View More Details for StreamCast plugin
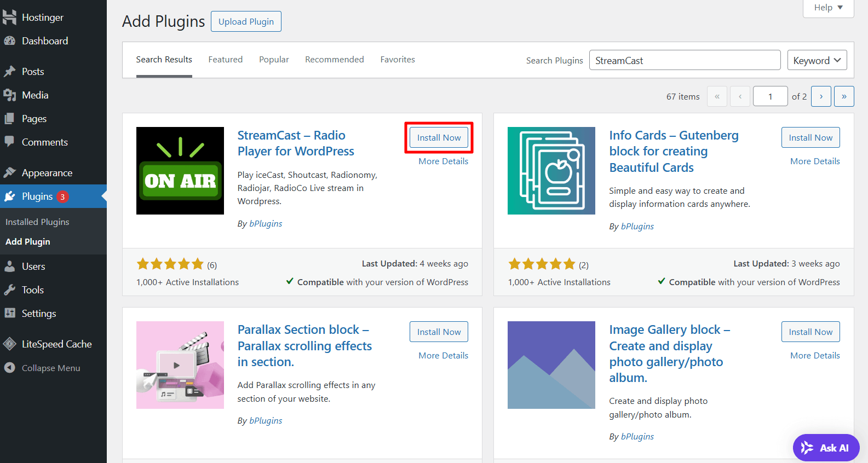 tap(444, 161)
